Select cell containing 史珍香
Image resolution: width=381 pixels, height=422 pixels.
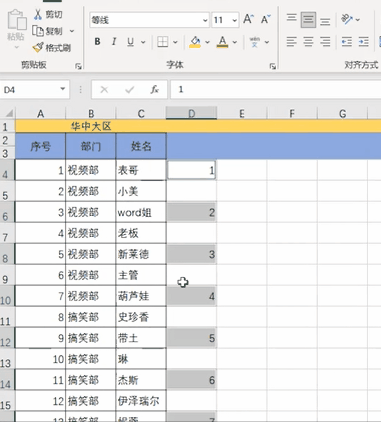141,317
